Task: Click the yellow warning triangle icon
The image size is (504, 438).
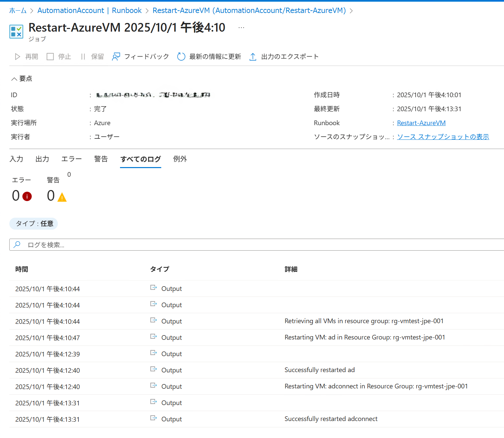Action: pyautogui.click(x=62, y=197)
